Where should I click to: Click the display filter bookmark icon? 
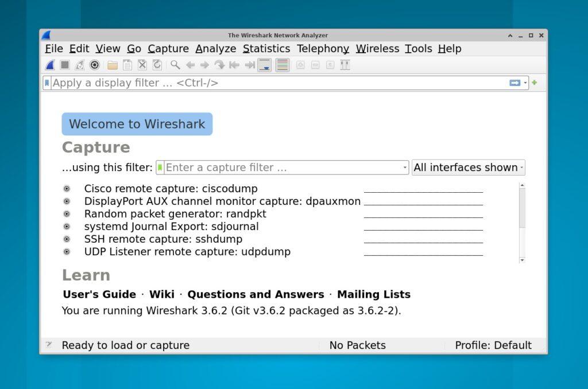click(x=47, y=83)
